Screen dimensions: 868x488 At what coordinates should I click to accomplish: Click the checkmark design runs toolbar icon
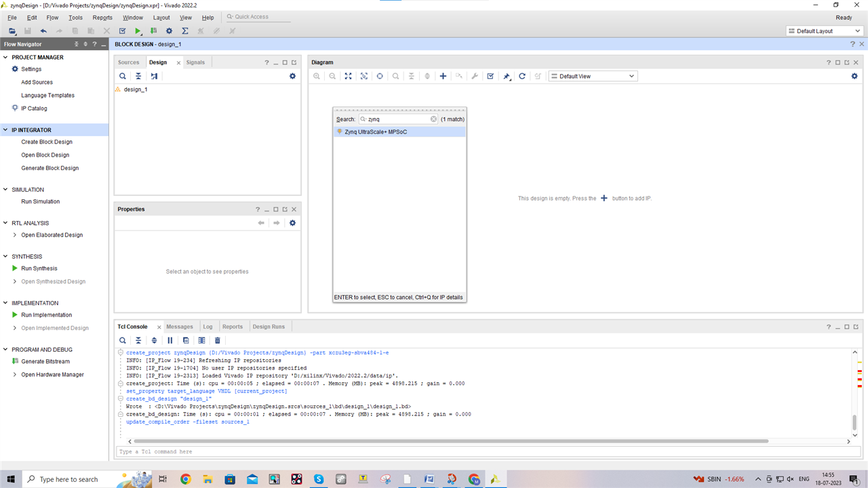(x=123, y=31)
